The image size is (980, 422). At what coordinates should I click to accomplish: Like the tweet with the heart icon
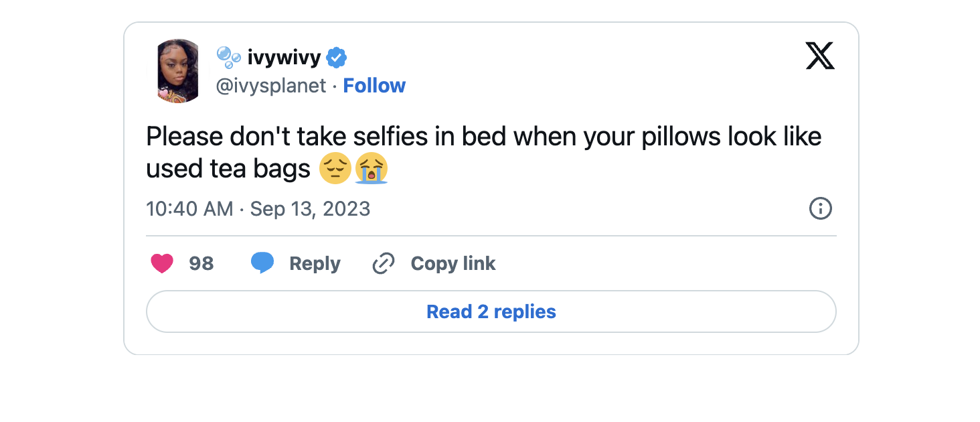pyautogui.click(x=162, y=263)
